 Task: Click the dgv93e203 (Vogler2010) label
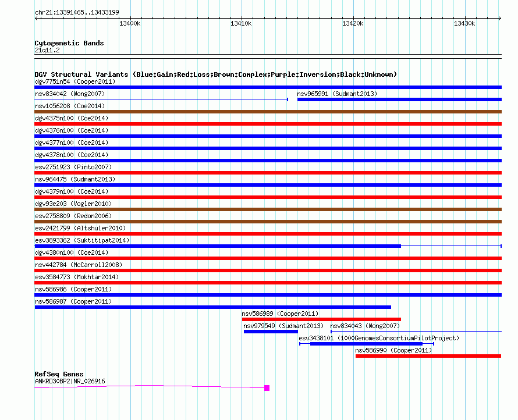73,204
